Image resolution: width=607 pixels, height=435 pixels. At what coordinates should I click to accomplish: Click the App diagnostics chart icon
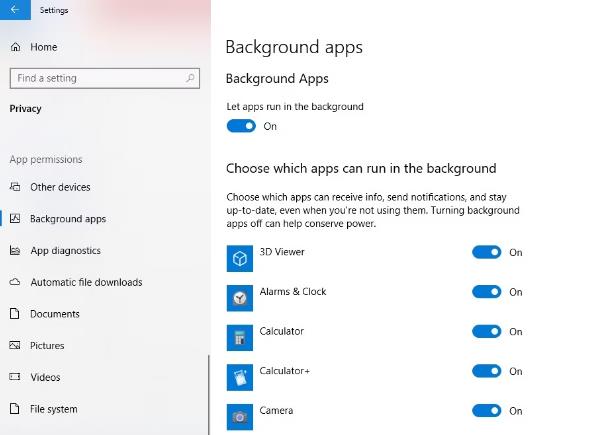tap(15, 250)
